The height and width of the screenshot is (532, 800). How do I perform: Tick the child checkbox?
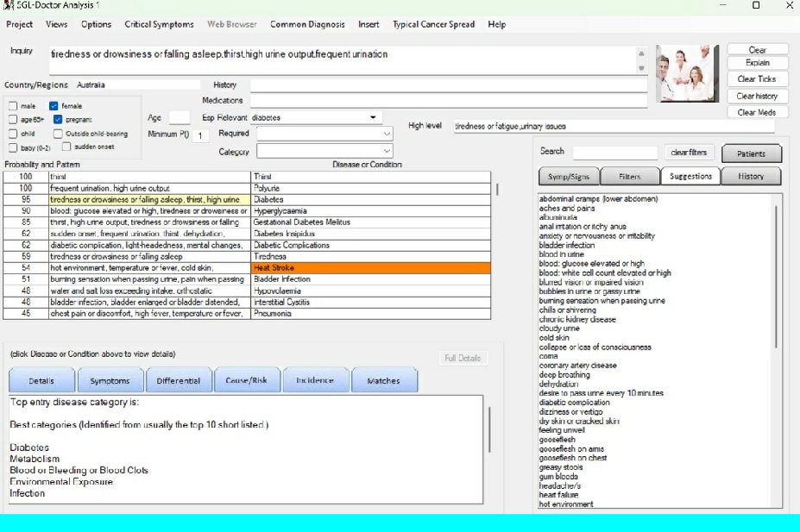13,134
